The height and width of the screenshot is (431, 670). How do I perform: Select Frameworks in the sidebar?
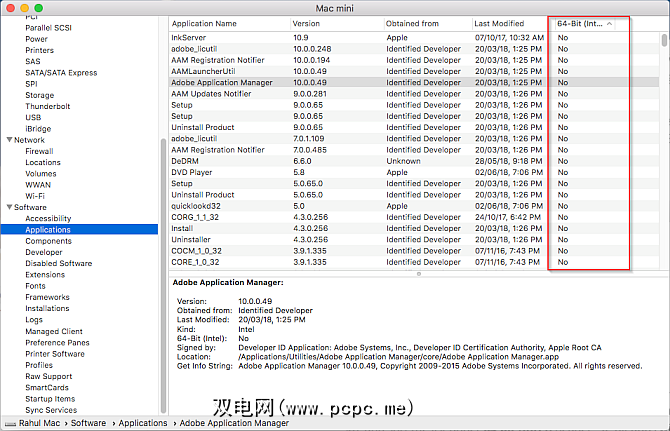coord(47,297)
